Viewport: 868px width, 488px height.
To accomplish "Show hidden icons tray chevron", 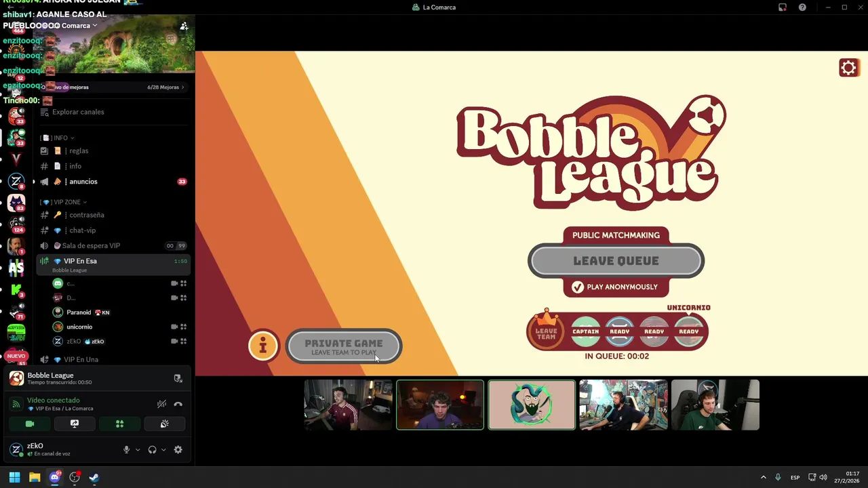I will 763,477.
